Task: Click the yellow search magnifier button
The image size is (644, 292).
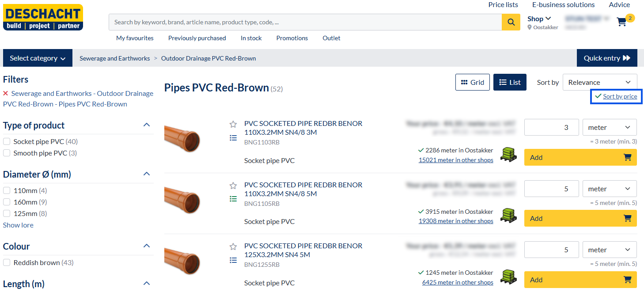Action: click(x=511, y=22)
